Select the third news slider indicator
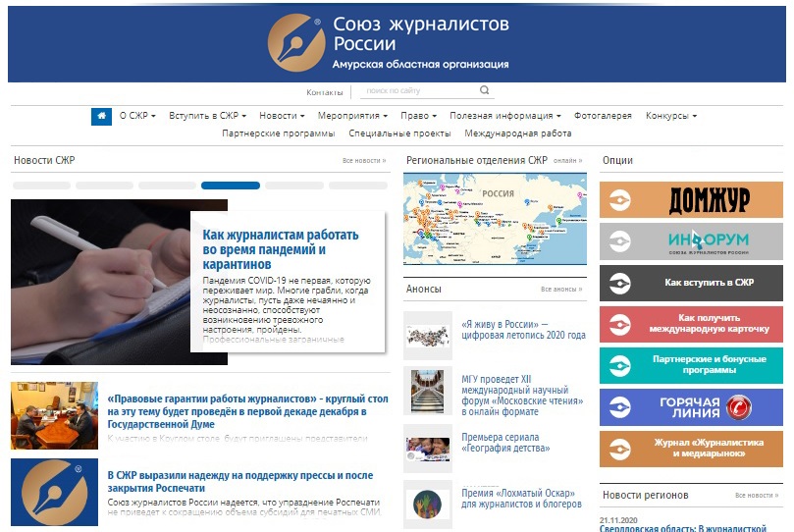The width and height of the screenshot is (794, 532). click(x=167, y=186)
